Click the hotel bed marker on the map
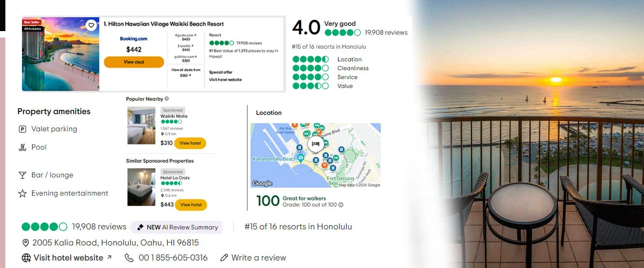644x268 pixels. (x=316, y=144)
